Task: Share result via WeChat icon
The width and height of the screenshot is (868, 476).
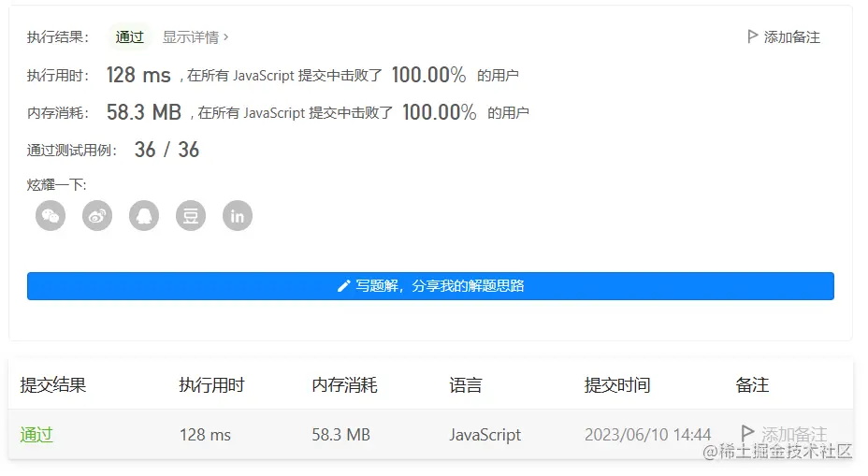Action: click(x=51, y=215)
